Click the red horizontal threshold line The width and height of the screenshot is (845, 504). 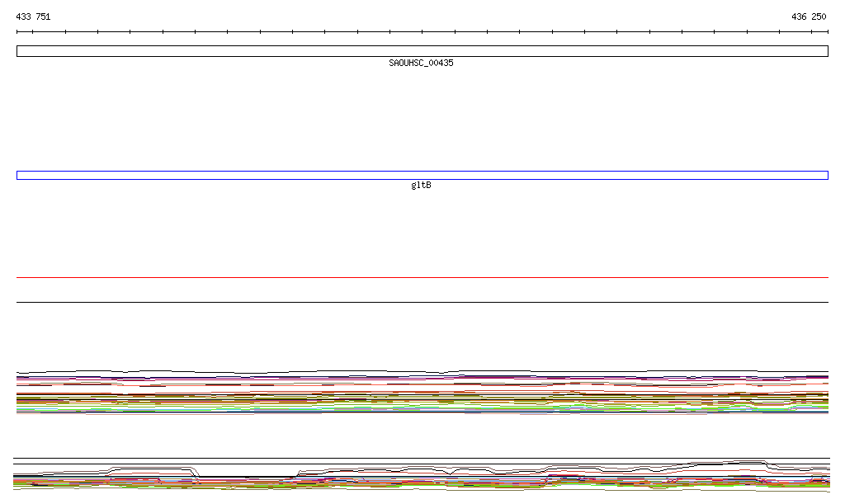(422, 278)
